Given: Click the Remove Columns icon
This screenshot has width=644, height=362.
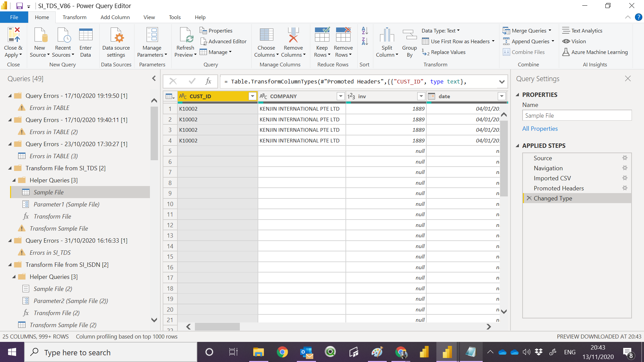Looking at the screenshot, I should pos(293,35).
